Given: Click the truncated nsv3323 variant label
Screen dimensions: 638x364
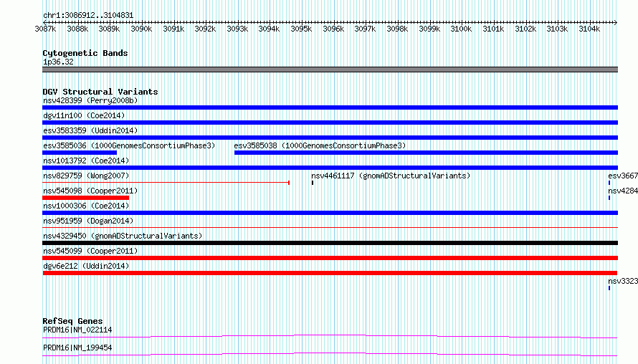Looking at the screenshot, I should coord(623,281).
